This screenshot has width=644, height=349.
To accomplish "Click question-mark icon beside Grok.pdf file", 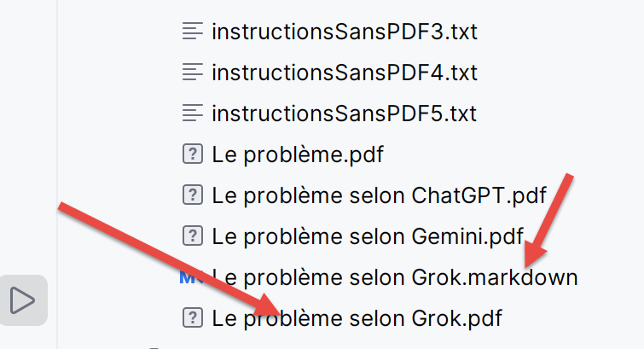I will [x=192, y=318].
